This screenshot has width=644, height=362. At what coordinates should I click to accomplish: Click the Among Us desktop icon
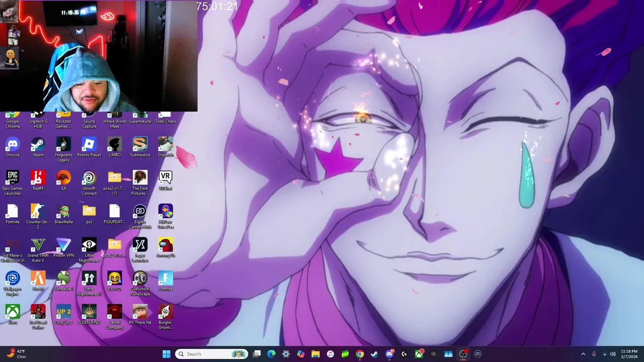[166, 248]
